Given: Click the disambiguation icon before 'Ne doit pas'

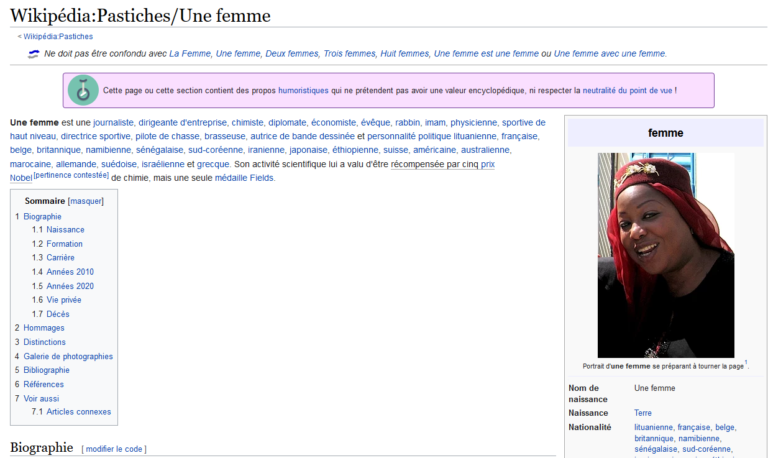Looking at the screenshot, I should [x=33, y=54].
